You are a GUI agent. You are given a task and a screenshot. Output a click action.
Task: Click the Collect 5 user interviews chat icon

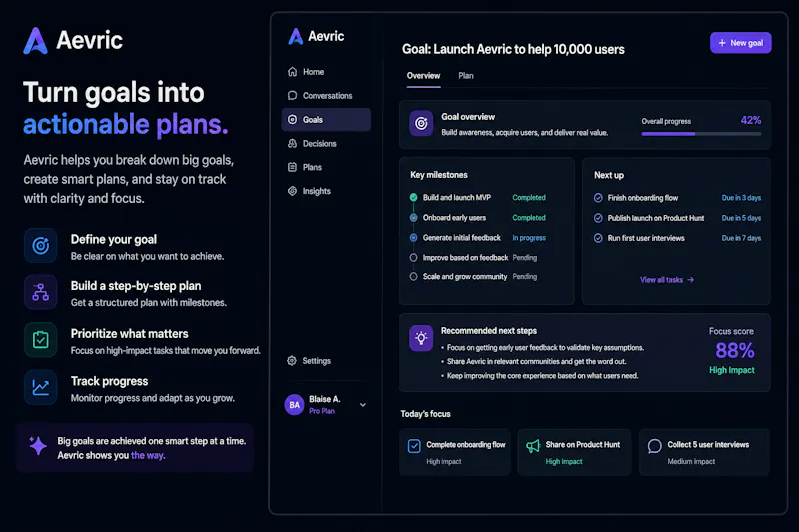coord(655,446)
